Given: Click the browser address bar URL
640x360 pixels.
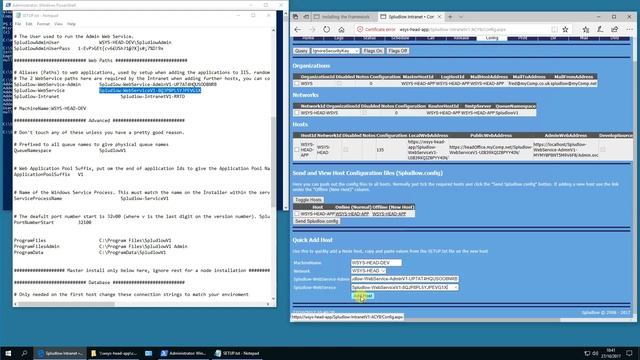Looking at the screenshot, I should click(x=453, y=29).
